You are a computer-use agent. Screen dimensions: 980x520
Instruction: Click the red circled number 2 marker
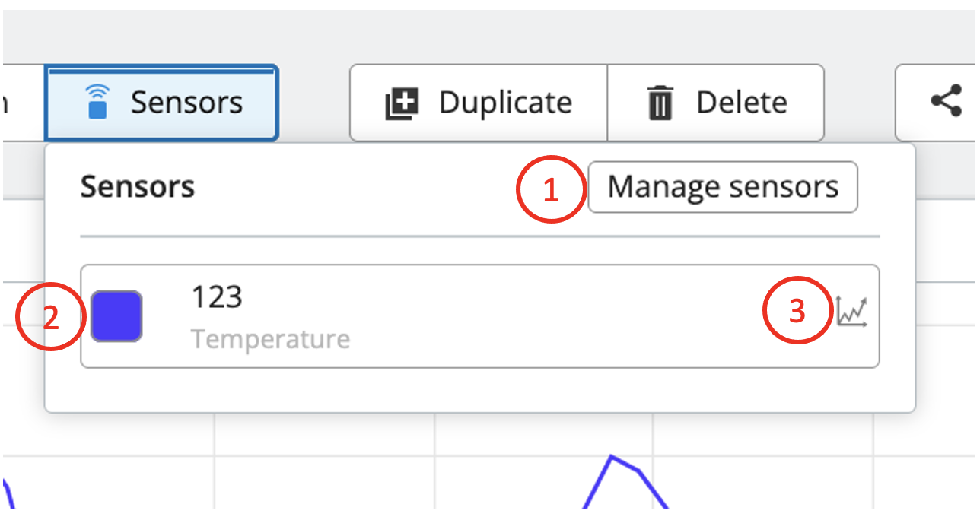[50, 318]
